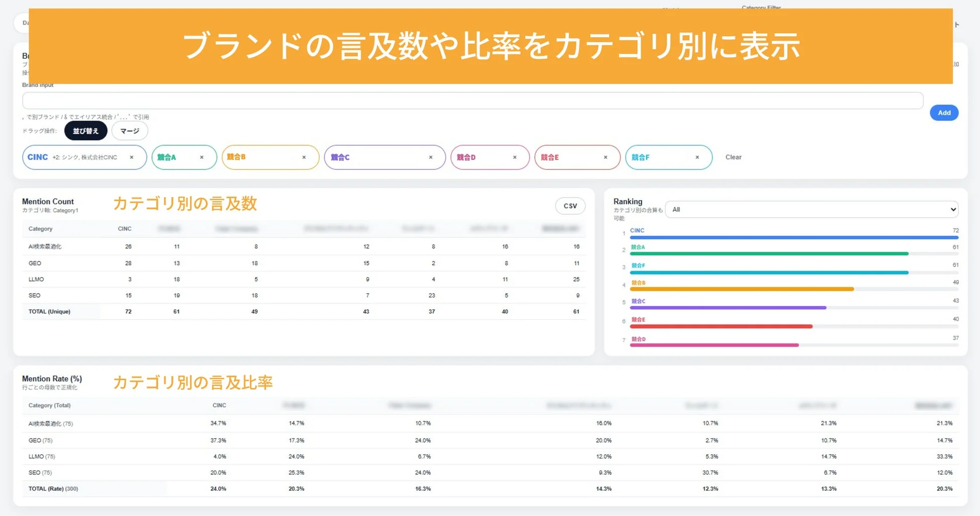Click the Clear link to reset brands

(733, 157)
